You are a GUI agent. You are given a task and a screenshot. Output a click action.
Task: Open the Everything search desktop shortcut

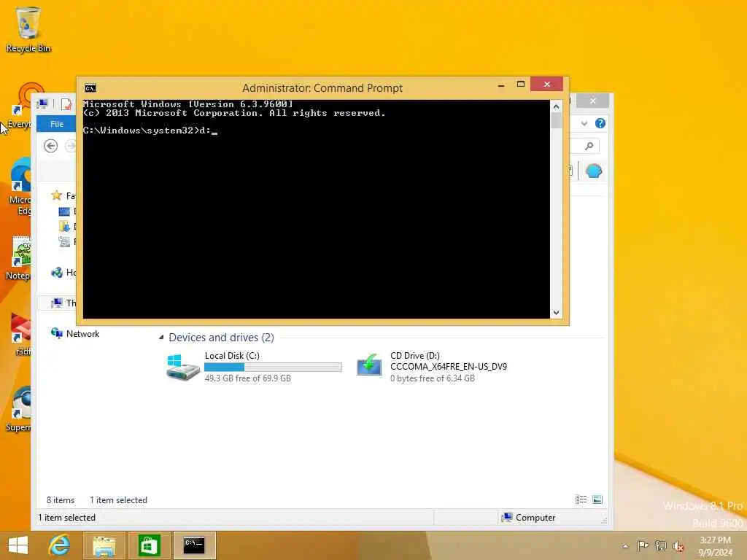[x=21, y=106]
